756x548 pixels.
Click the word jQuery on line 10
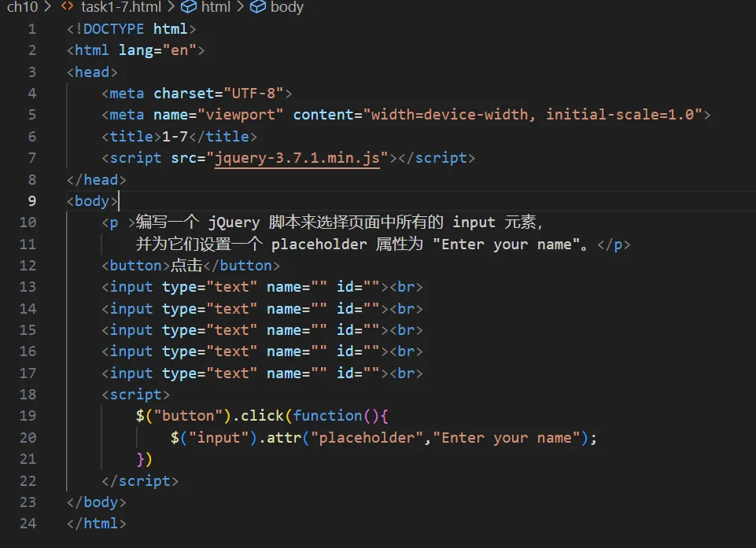(234, 223)
